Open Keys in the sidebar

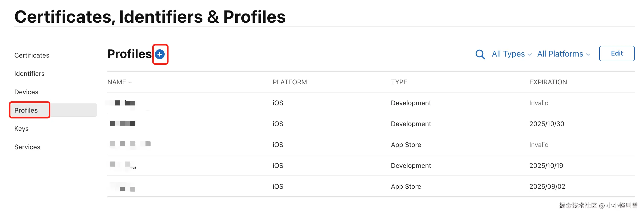click(x=21, y=129)
